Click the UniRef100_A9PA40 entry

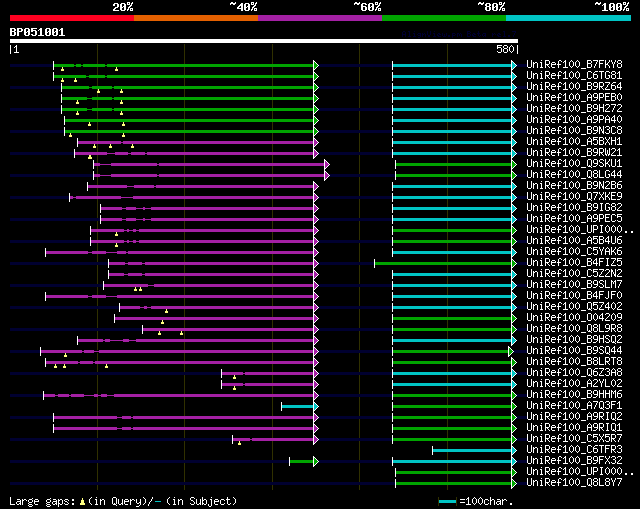click(574, 119)
